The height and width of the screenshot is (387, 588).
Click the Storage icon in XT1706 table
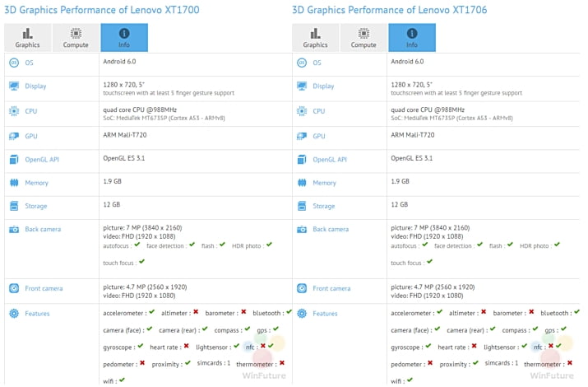(302, 206)
